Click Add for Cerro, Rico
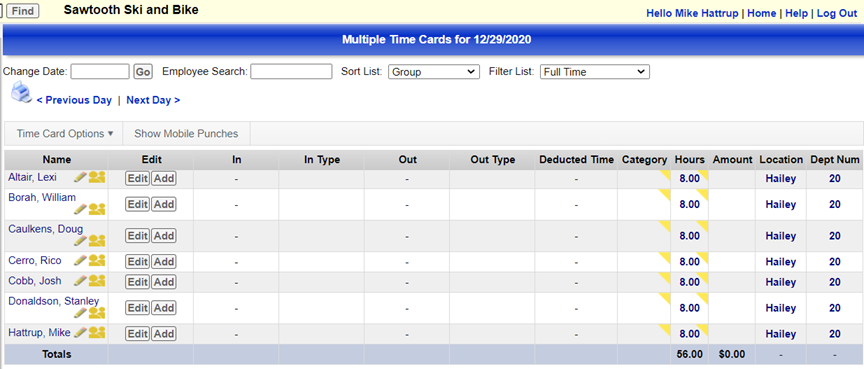 [x=164, y=262]
